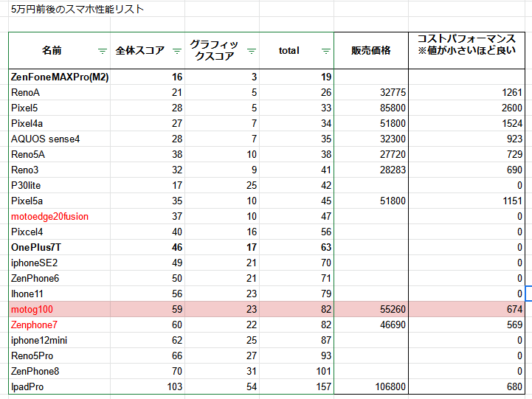The image size is (532, 399).
Task: Select the AQUOS sense4 name cell
Action: [60, 139]
